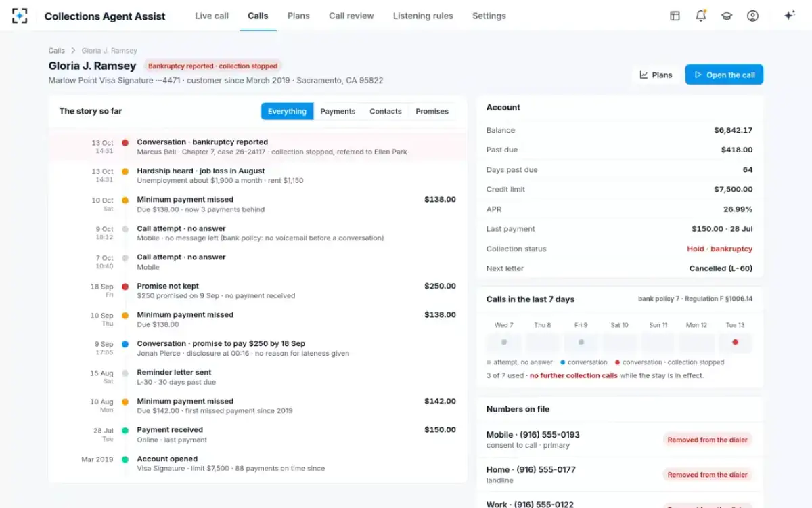Click the Days past due value 64

click(x=748, y=169)
